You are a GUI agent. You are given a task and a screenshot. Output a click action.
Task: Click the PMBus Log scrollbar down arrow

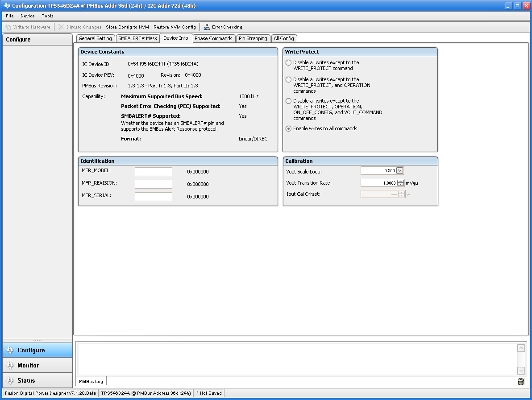520,371
